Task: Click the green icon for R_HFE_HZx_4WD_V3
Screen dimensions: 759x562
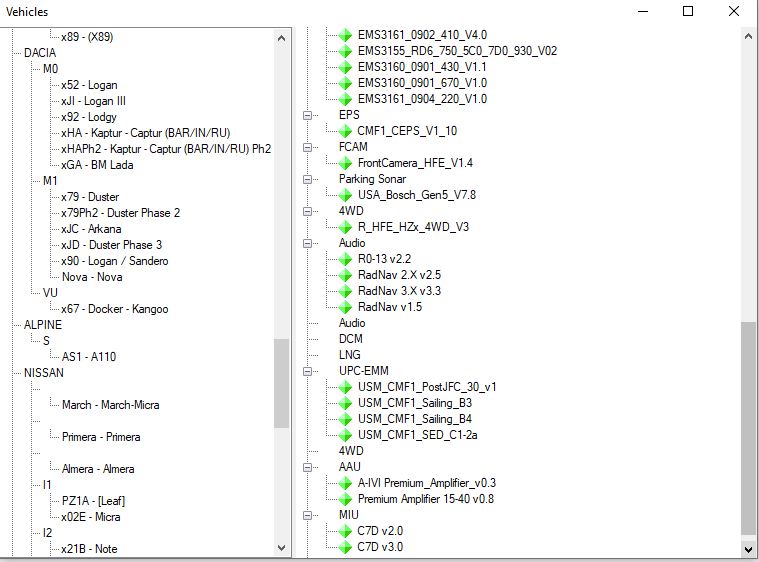Action: (345, 227)
